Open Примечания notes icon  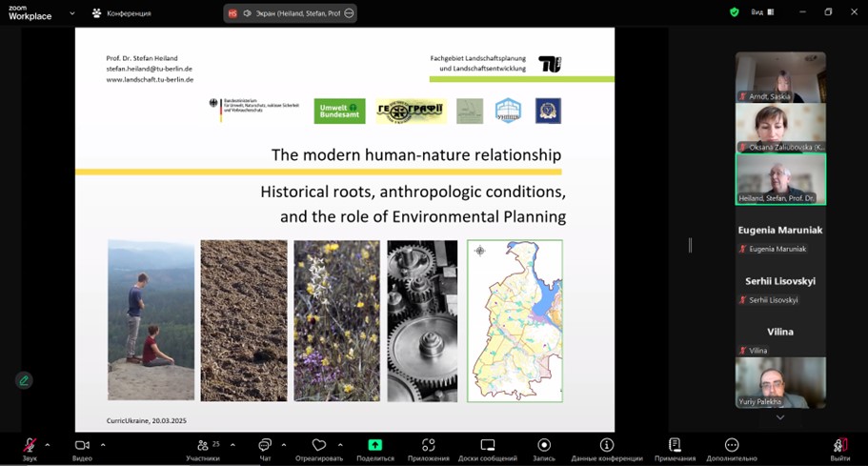675,446
